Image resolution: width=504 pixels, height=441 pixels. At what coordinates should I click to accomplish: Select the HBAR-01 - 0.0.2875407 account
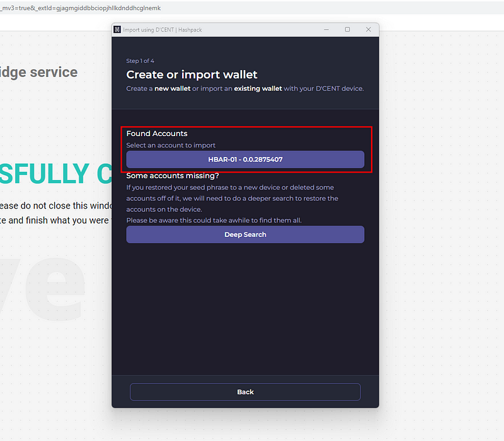[x=245, y=159]
